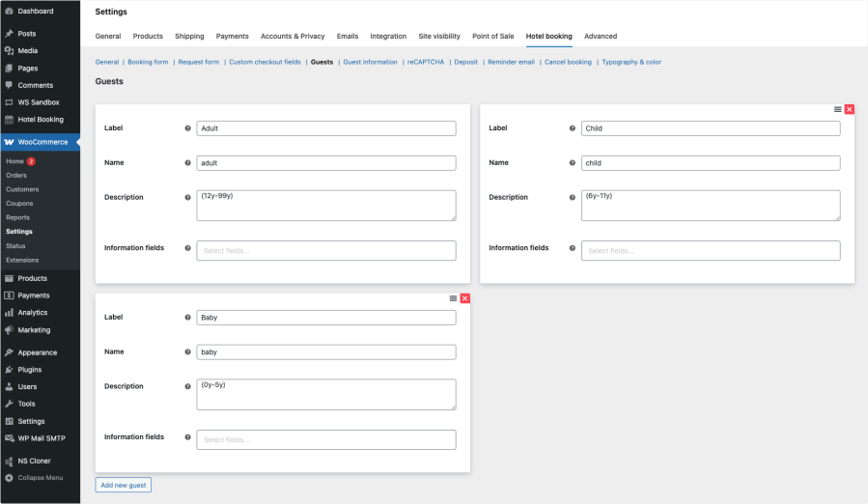
Task: Click the Analytics icon in sidebar
Action: click(x=9, y=313)
